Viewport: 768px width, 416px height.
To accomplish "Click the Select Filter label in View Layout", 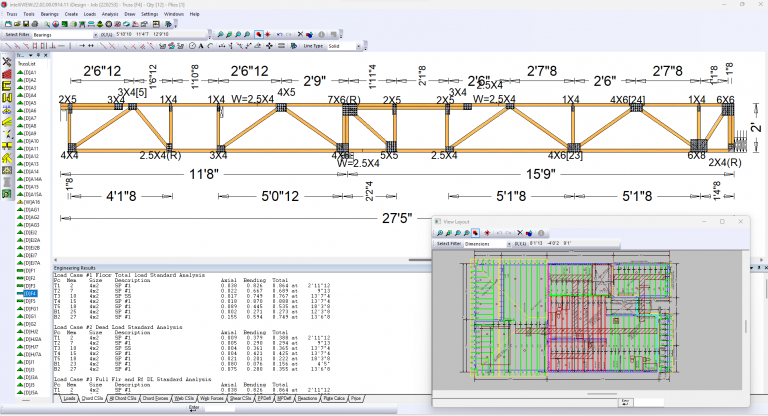I will point(449,244).
